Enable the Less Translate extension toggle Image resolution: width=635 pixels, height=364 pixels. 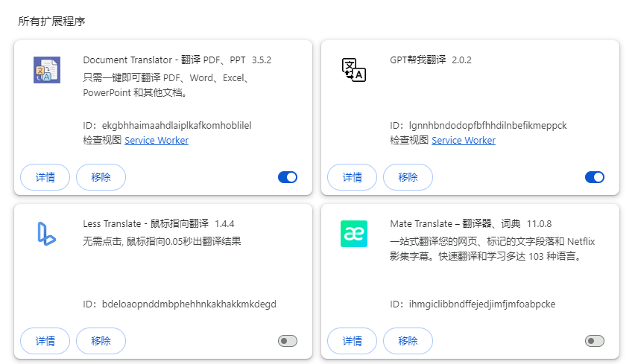[287, 341]
